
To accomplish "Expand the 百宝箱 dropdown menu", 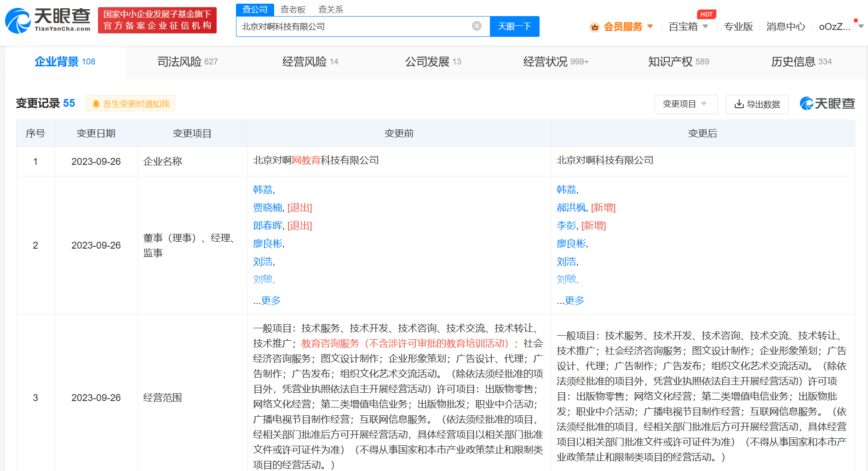I will (688, 26).
